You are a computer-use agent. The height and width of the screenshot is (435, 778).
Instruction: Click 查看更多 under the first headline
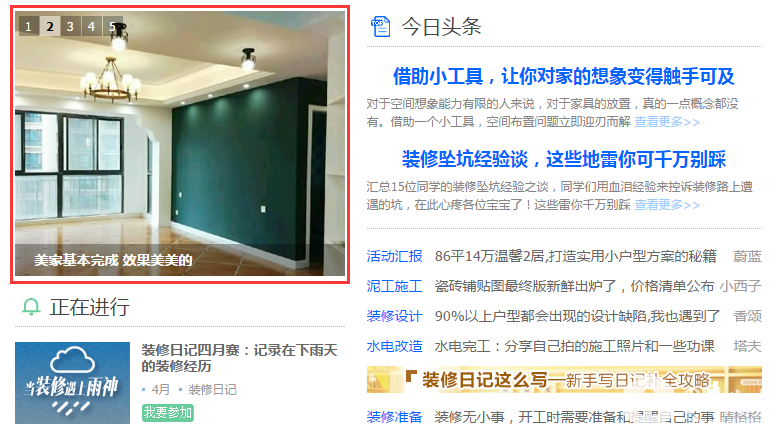coord(667,122)
